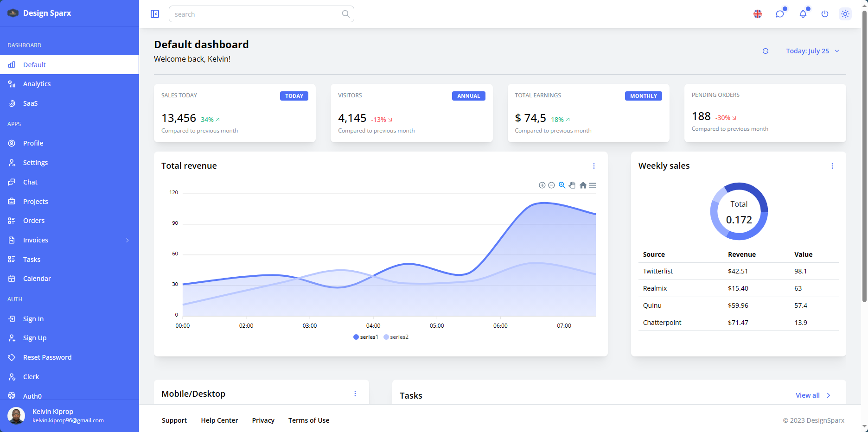Go to Analytics in the sidebar
Viewport: 868px width, 432px height.
(x=37, y=84)
